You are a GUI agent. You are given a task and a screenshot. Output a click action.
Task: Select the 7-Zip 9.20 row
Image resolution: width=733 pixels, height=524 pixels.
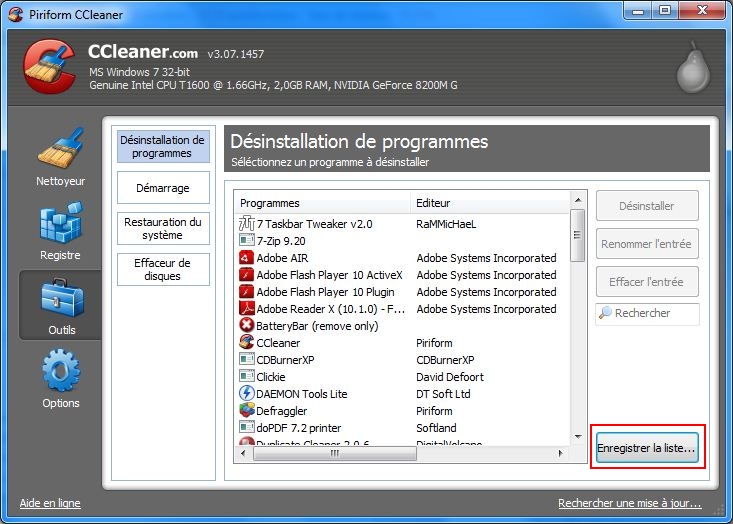point(402,241)
